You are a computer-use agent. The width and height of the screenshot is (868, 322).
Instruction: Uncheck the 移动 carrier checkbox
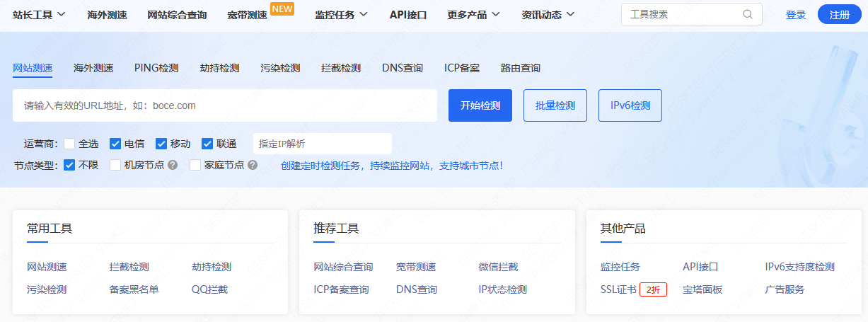[x=161, y=144]
